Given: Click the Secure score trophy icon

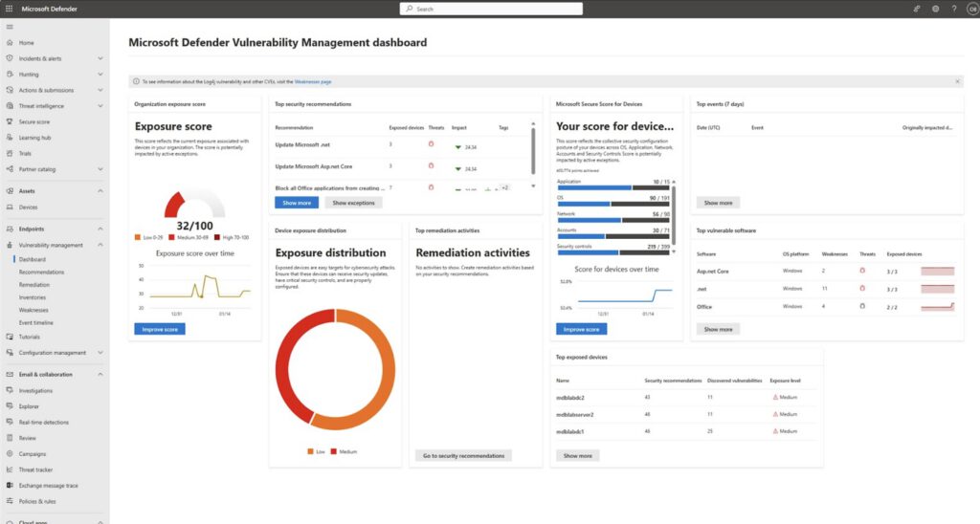Looking at the screenshot, I should click(x=10, y=121).
